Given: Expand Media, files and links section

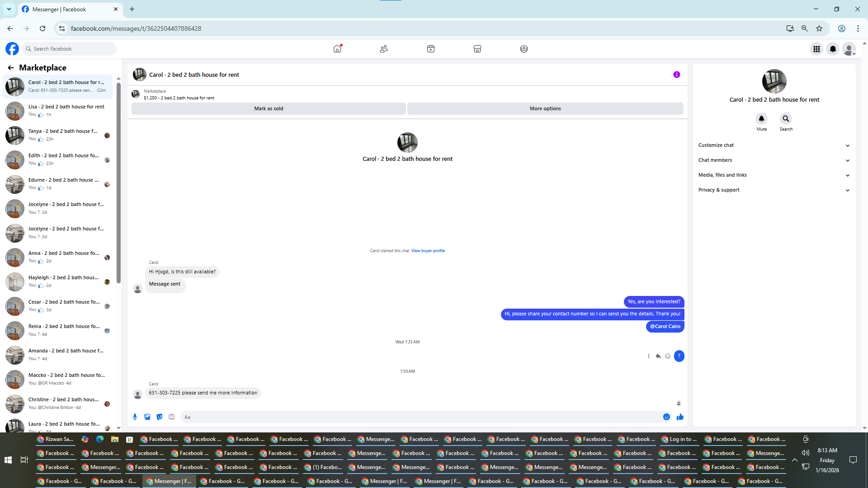Looking at the screenshot, I should (x=774, y=175).
